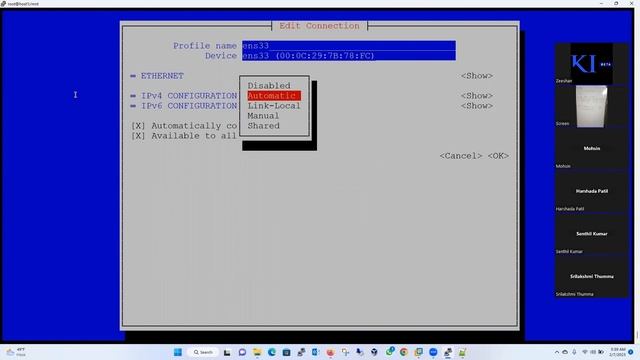Open the OneDrive cloud tray icon
Viewport: 640px width, 360px height.
click(x=565, y=352)
